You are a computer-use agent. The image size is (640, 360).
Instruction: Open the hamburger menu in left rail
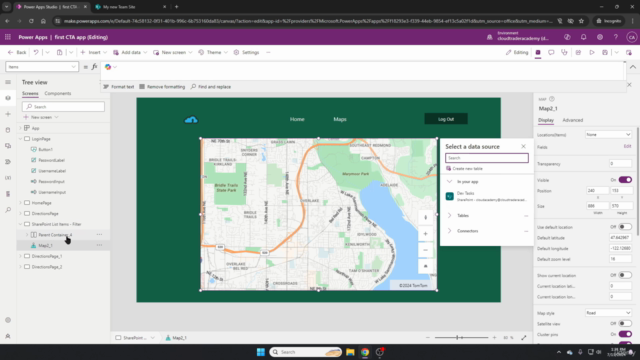point(8,82)
